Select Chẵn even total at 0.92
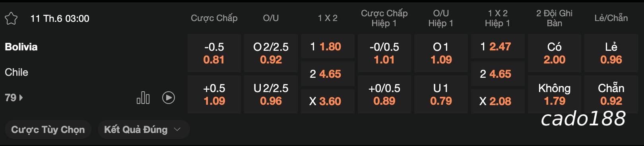 tap(611, 94)
